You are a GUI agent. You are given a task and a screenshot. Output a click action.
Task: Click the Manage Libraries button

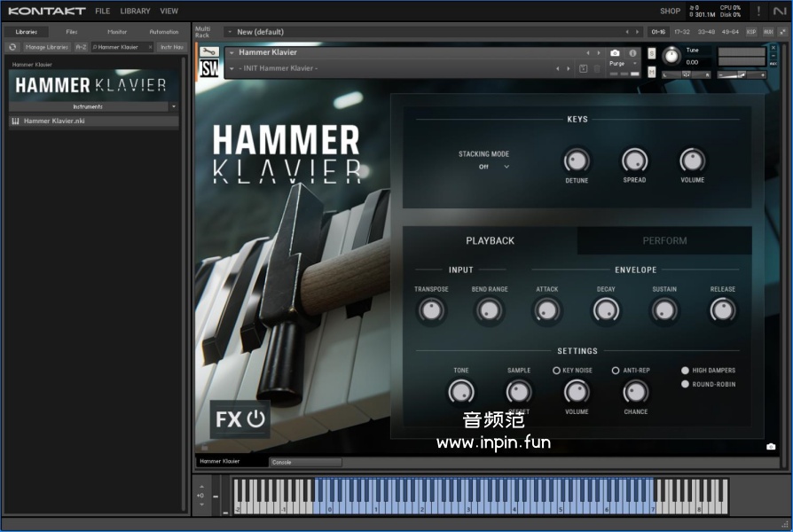[x=46, y=47]
